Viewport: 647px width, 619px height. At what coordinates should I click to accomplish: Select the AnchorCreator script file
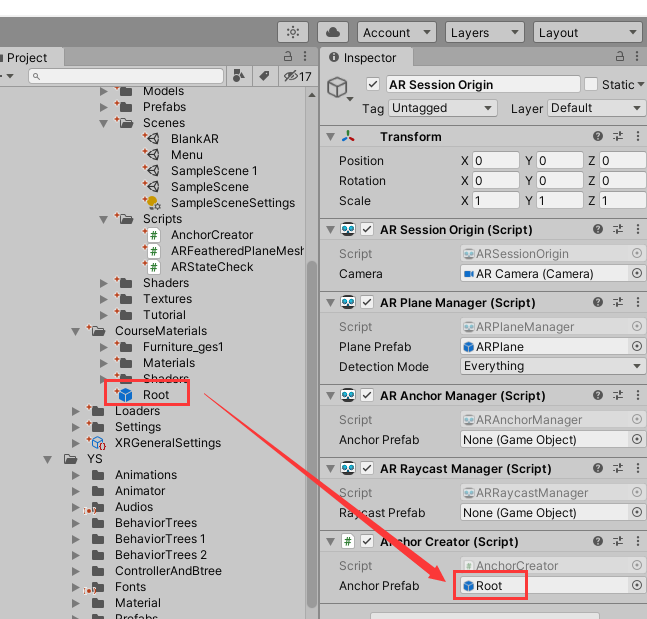point(212,235)
